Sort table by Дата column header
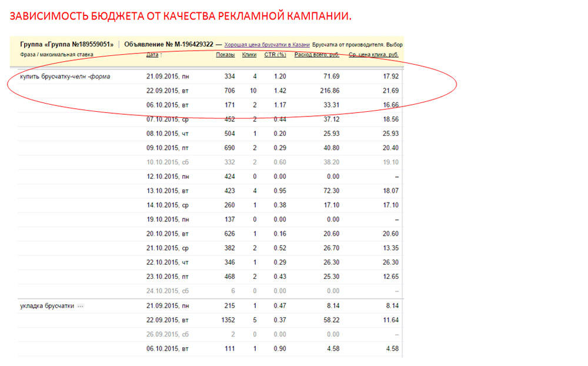 coord(152,55)
